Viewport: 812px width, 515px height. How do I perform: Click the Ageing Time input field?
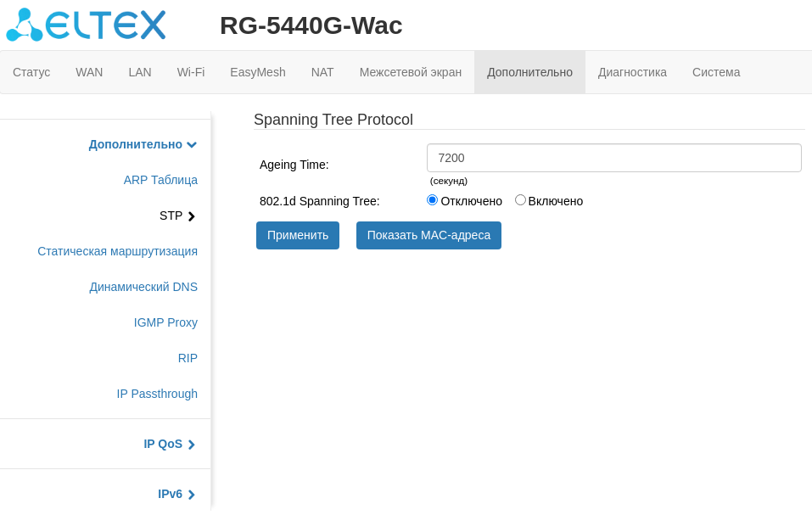pyautogui.click(x=613, y=158)
